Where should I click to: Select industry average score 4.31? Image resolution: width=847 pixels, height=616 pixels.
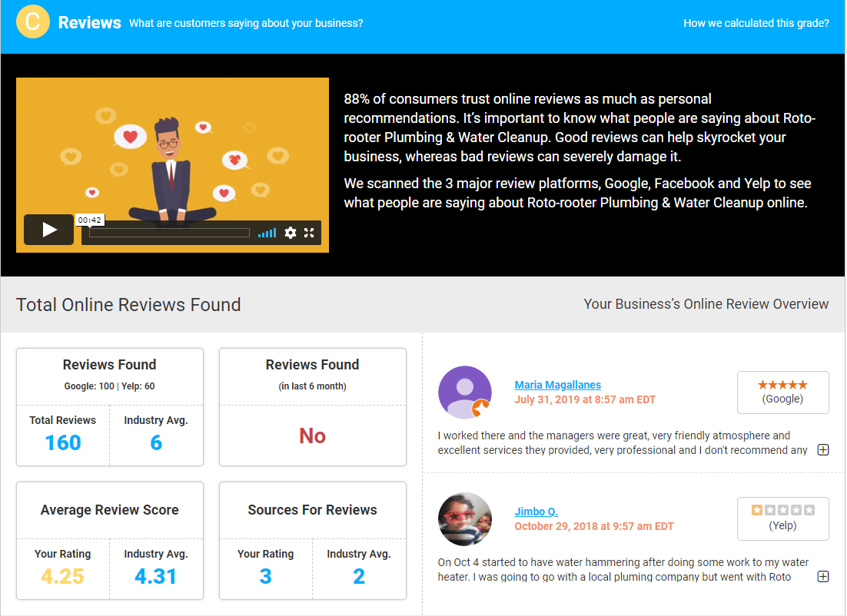click(x=155, y=576)
